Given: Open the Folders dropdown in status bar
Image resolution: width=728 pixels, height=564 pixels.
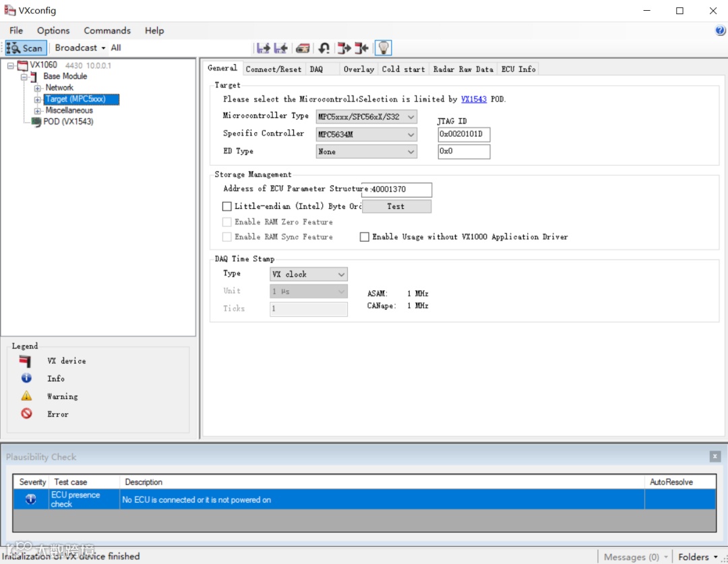Looking at the screenshot, I should coord(698,557).
